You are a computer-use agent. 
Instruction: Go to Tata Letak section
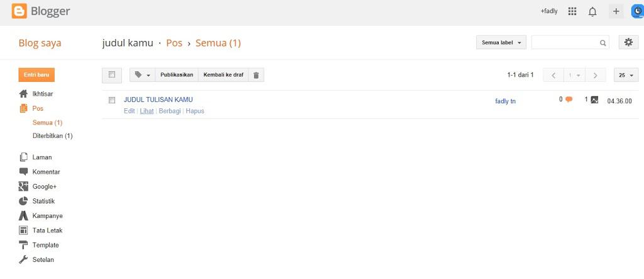tap(47, 231)
